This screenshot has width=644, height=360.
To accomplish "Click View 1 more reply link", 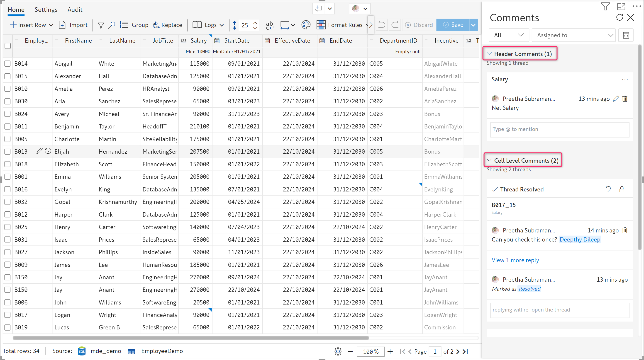I will (x=515, y=260).
